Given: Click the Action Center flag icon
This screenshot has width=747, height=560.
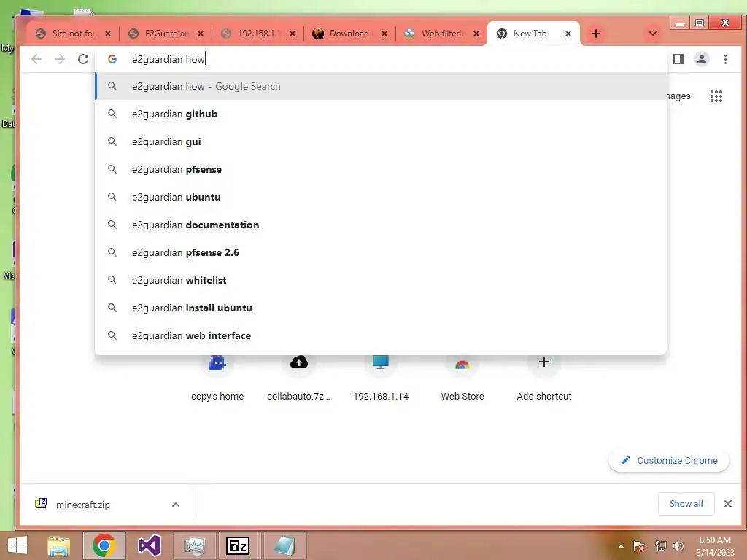Looking at the screenshot, I should (x=639, y=546).
